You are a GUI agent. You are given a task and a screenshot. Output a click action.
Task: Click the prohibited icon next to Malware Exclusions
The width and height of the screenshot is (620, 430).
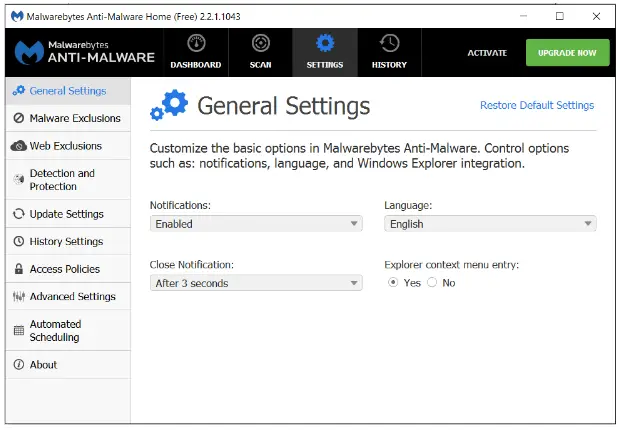click(19, 118)
